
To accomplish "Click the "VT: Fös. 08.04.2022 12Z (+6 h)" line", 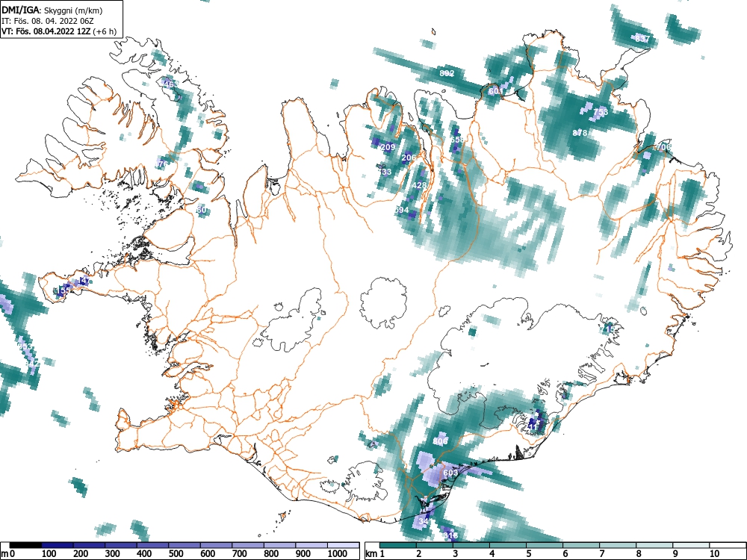I will coord(58,31).
